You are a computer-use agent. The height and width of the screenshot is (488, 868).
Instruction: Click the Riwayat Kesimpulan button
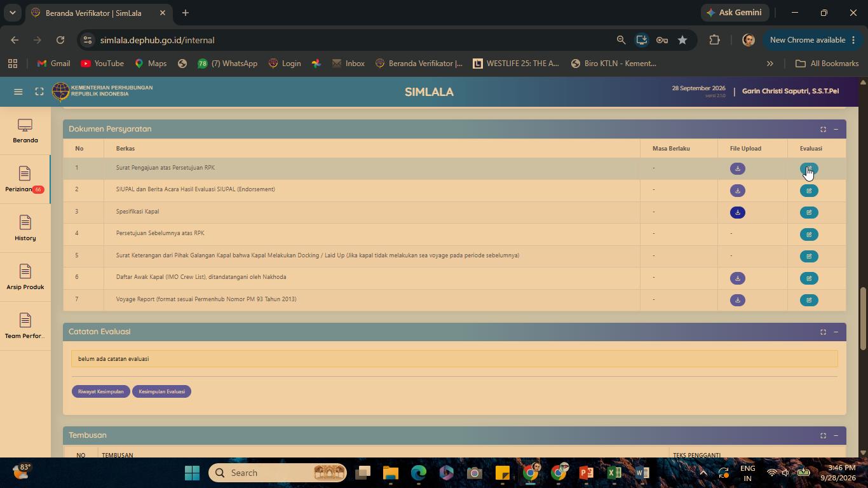pyautogui.click(x=100, y=391)
